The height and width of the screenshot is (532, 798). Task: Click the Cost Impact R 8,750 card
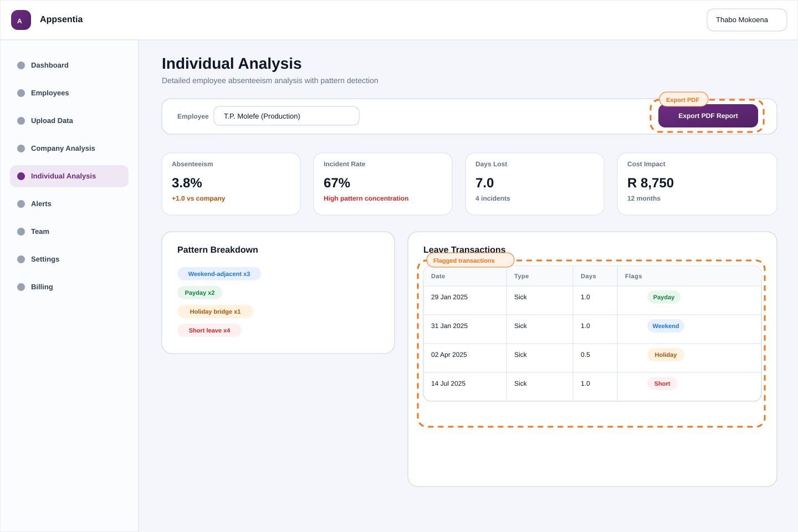[x=697, y=184]
